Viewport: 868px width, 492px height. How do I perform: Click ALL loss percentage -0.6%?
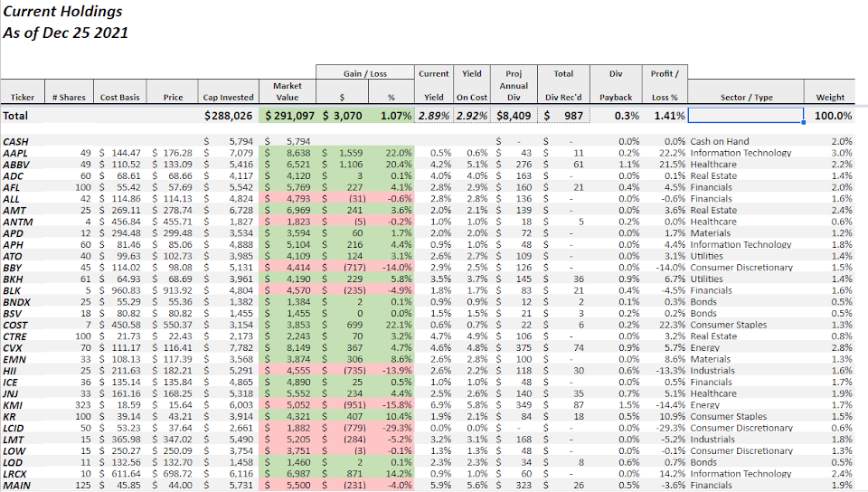pos(399,199)
